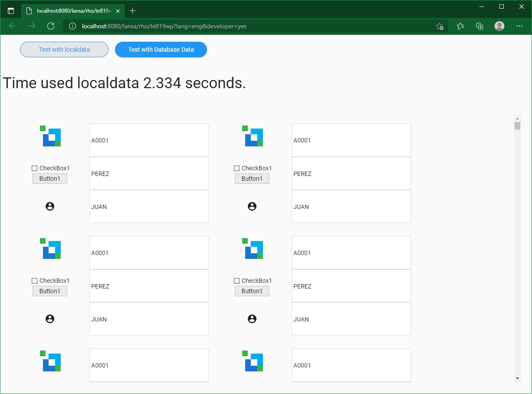Screen dimensions: 532x394
Task: Click Test with localdata button
Action: click(x=64, y=50)
